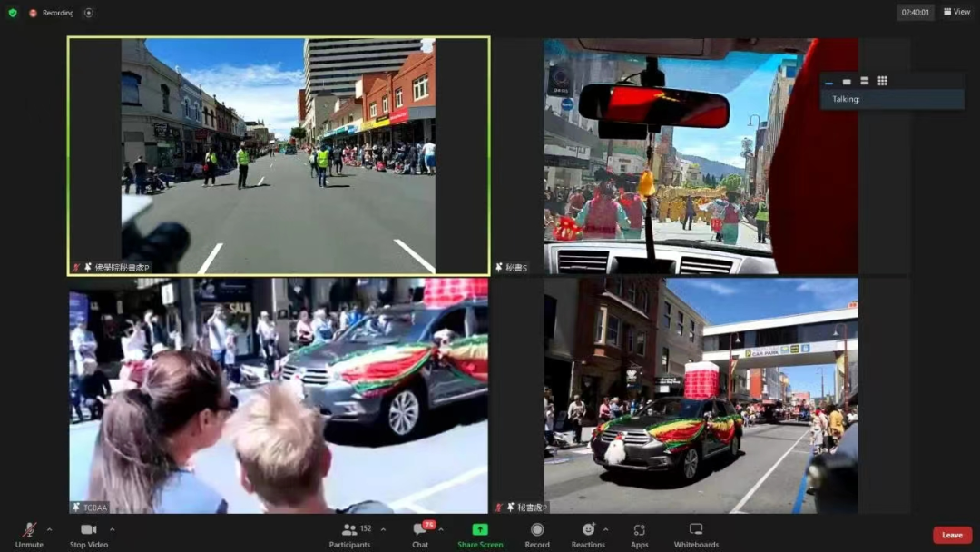The height and width of the screenshot is (552, 980).
Task: Expand video options arrow next to Stop Video
Action: pyautogui.click(x=113, y=529)
